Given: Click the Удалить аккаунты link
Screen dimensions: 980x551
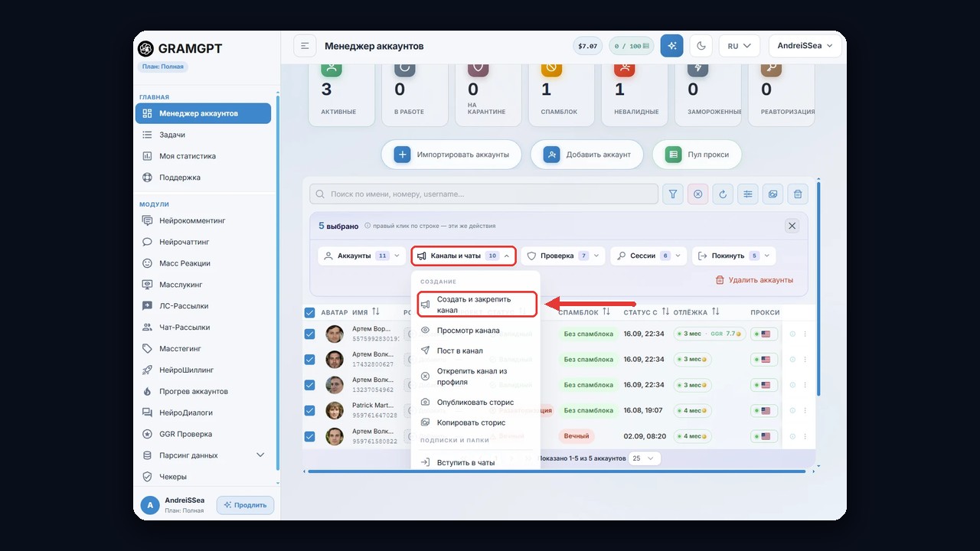Looking at the screenshot, I should pyautogui.click(x=754, y=280).
